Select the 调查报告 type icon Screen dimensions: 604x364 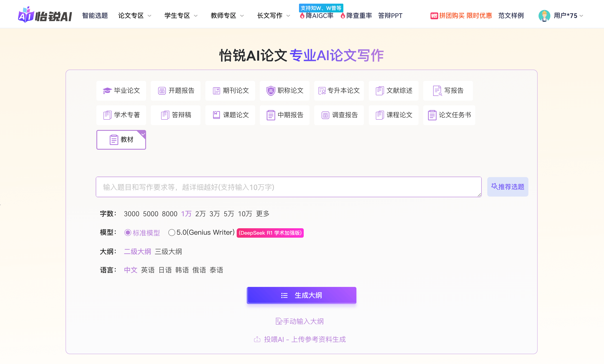(x=325, y=115)
